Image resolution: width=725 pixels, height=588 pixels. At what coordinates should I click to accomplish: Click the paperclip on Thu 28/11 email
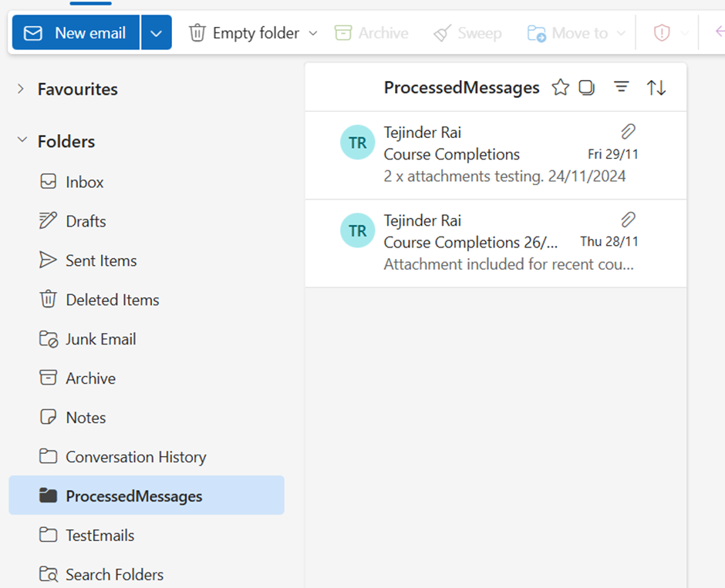629,220
